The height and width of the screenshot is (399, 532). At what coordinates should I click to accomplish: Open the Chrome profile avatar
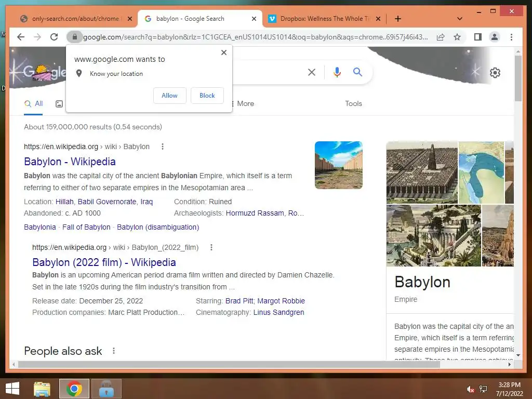[x=495, y=37]
